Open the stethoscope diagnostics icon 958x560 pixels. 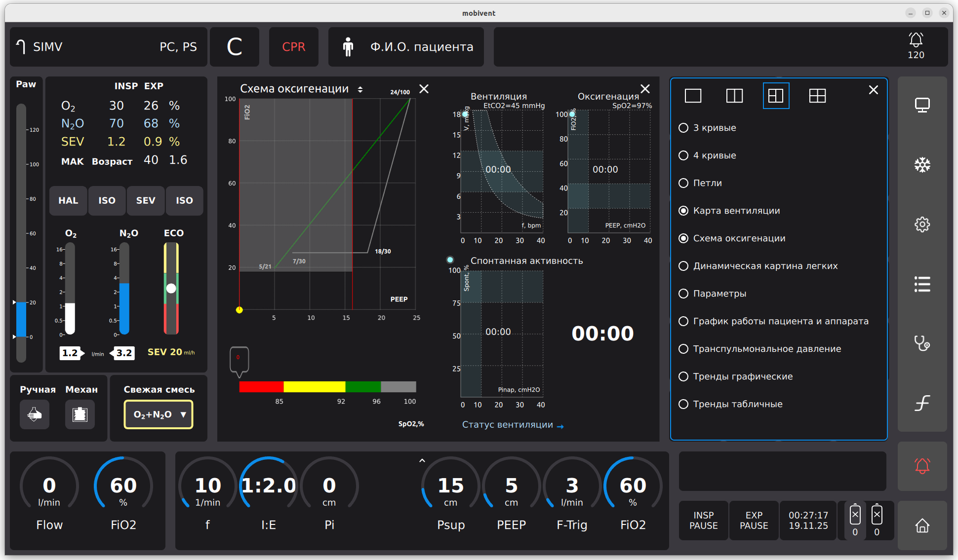coord(922,343)
